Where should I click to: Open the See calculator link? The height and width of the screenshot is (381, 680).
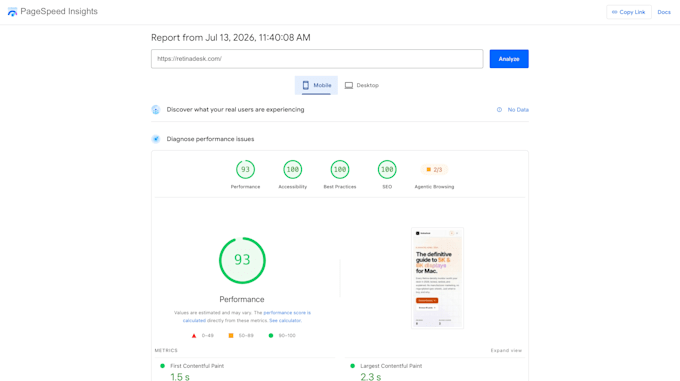click(x=285, y=321)
